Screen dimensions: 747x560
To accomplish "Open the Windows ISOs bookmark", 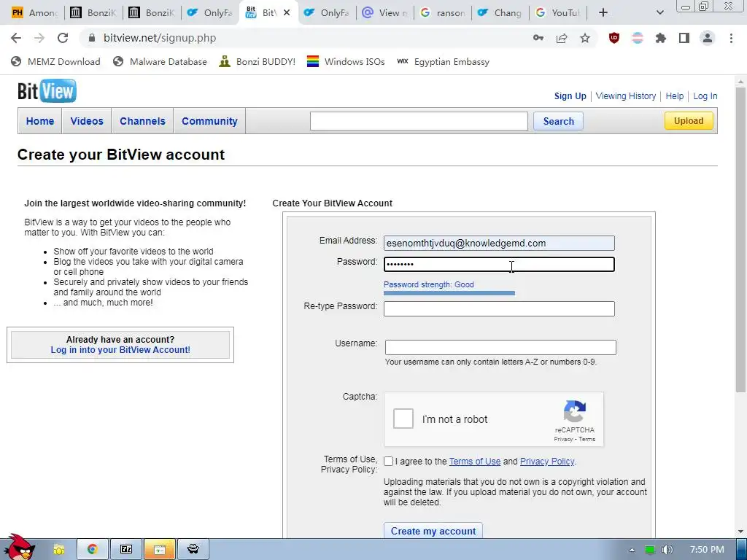I will pos(346,61).
